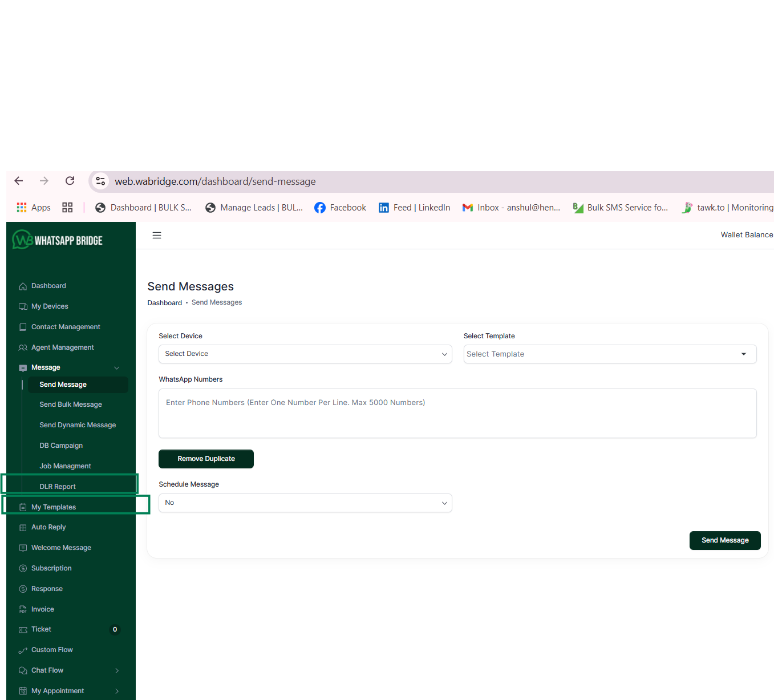Open Welcome Message page

click(61, 548)
